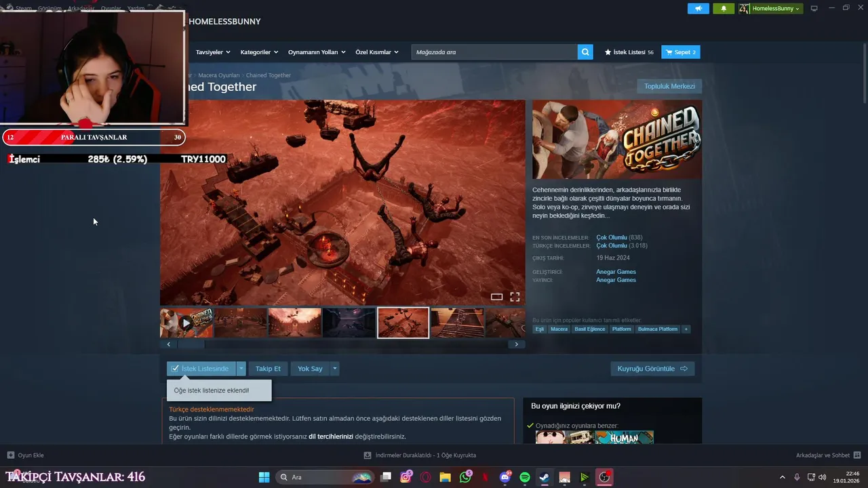Focus the Mağazada ara search field

coord(494,52)
